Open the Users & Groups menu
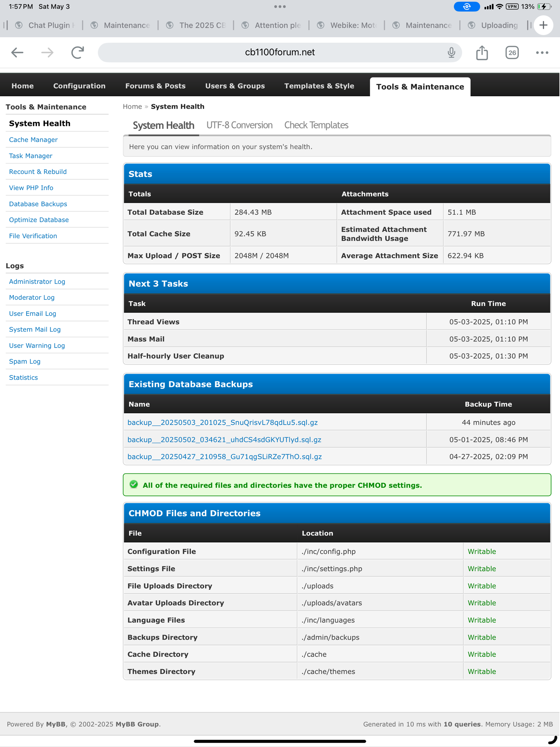 [235, 86]
